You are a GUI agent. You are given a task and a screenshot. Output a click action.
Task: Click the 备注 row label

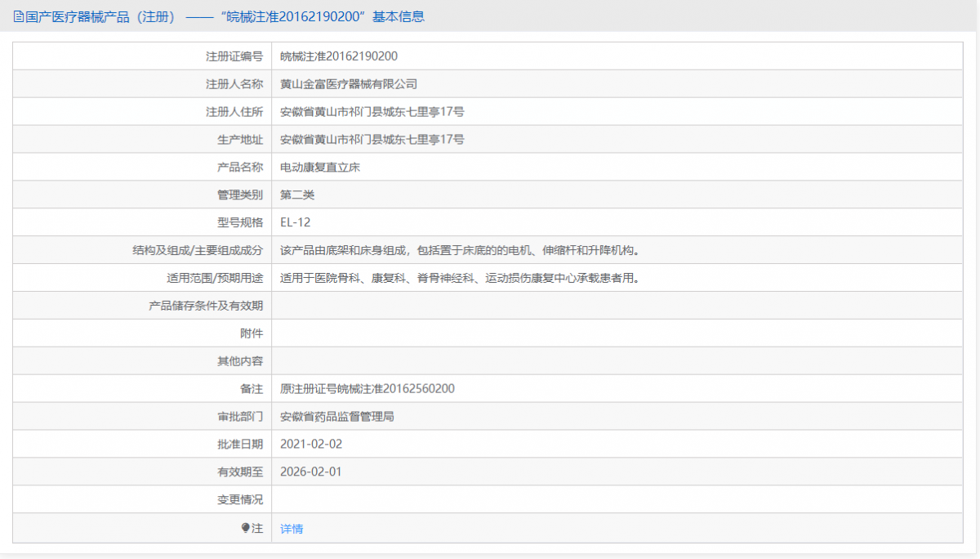pyautogui.click(x=252, y=389)
